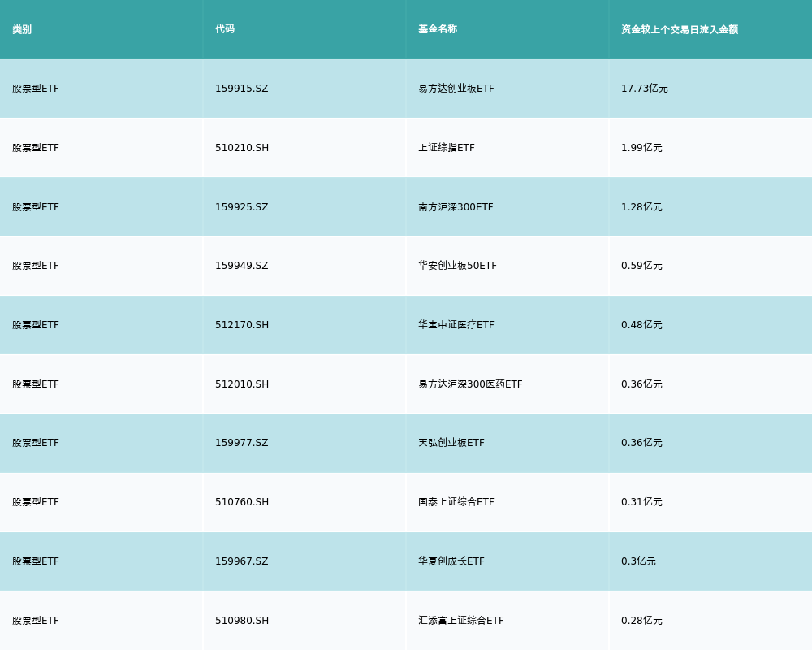Click fund name 华宝中证医疗ETF
Screen dimensions: 812x650
point(456,325)
